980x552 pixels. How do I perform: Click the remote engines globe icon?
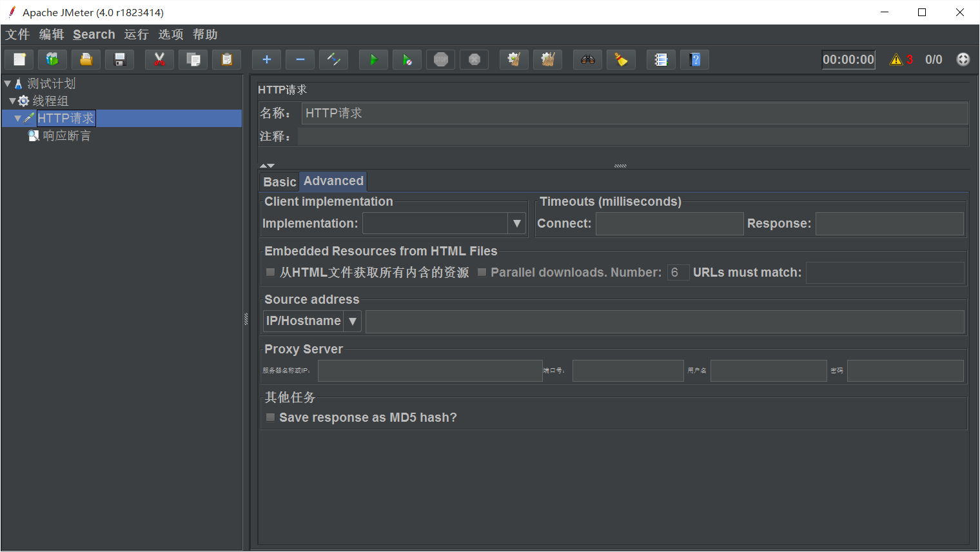(963, 59)
